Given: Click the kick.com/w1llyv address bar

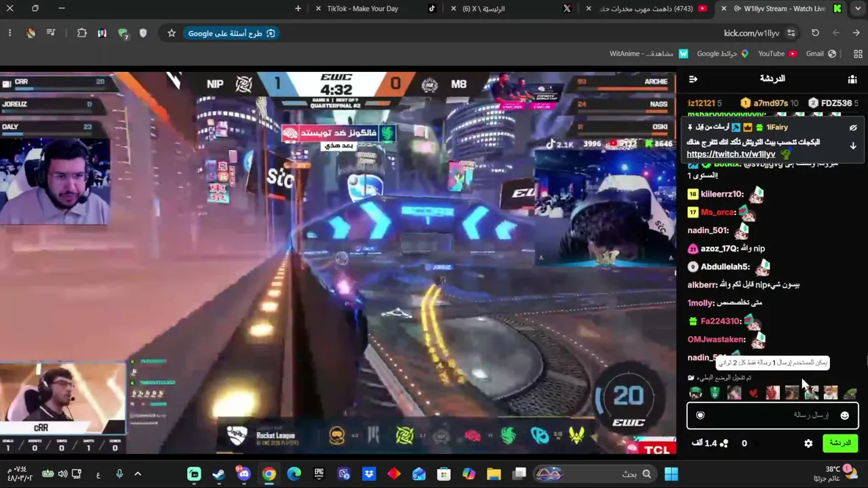Looking at the screenshot, I should [752, 33].
